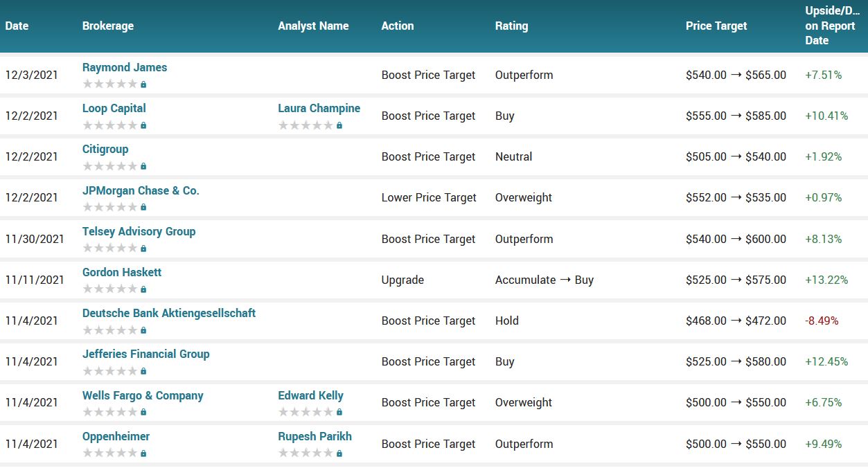868x468 pixels.
Task: Click lock icon under Loop Capital brokerage
Action: click(143, 125)
